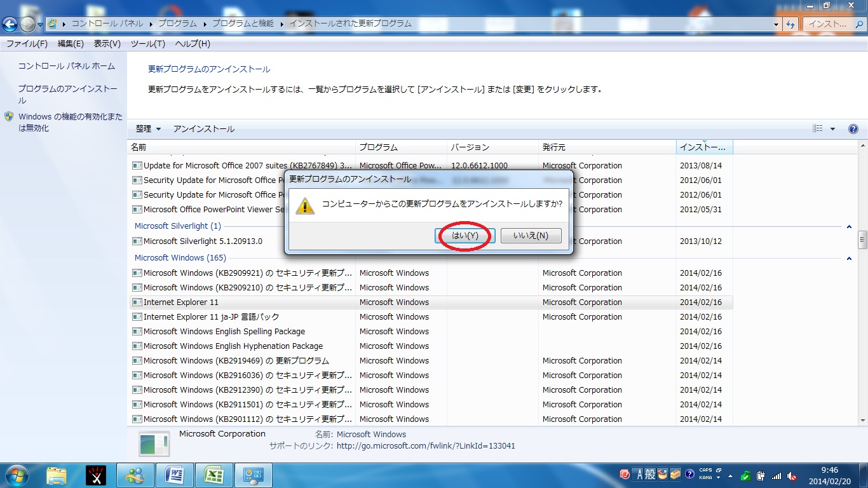Select Internet Explorer 11 ja-JP 言語パック row
The height and width of the screenshot is (488, 868).
tap(431, 317)
